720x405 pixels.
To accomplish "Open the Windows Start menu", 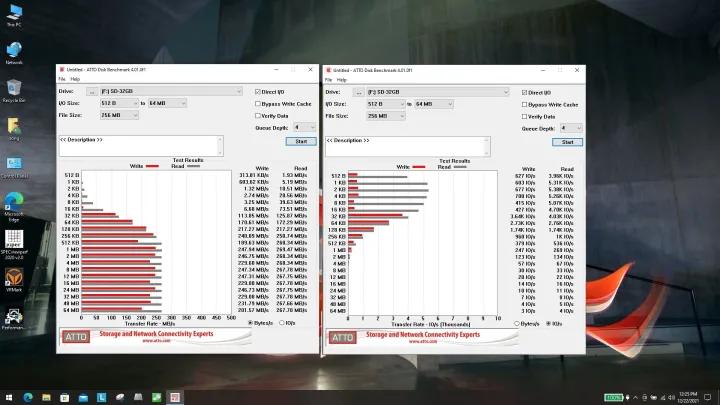I will 9,397.
